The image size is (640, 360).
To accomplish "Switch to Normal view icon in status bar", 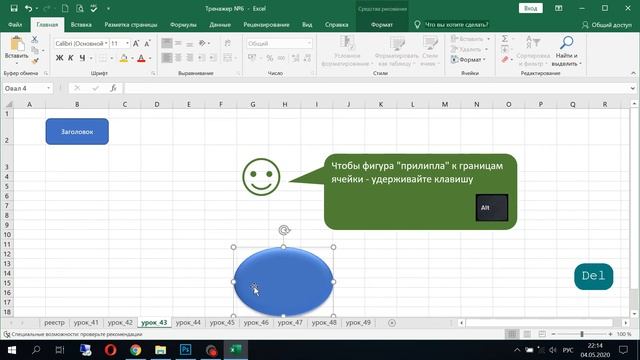I will tap(512, 334).
